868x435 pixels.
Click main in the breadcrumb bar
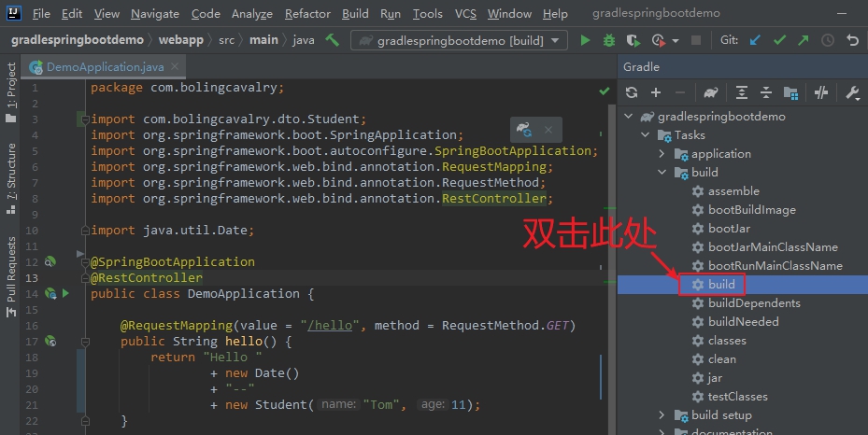264,40
